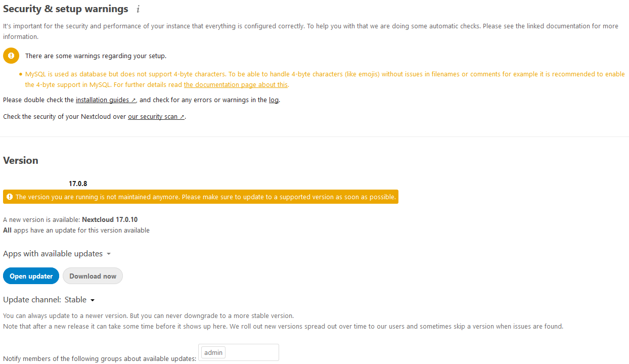The width and height of the screenshot is (629, 364).
Task: Open the documentation page about this link
Action: click(236, 85)
